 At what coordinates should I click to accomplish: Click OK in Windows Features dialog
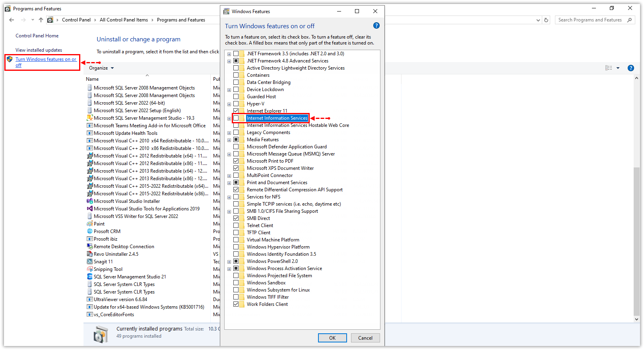[x=332, y=338]
